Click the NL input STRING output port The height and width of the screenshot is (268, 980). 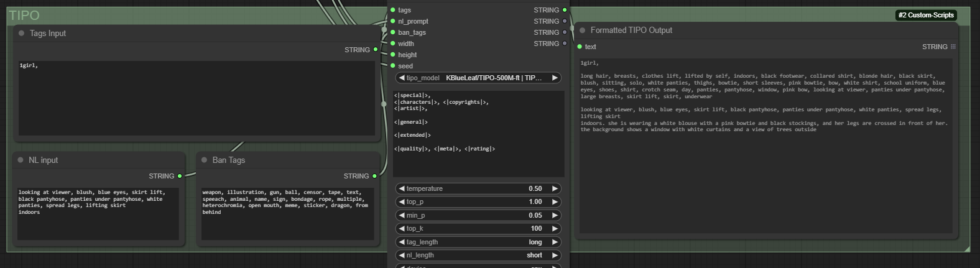coord(180,176)
